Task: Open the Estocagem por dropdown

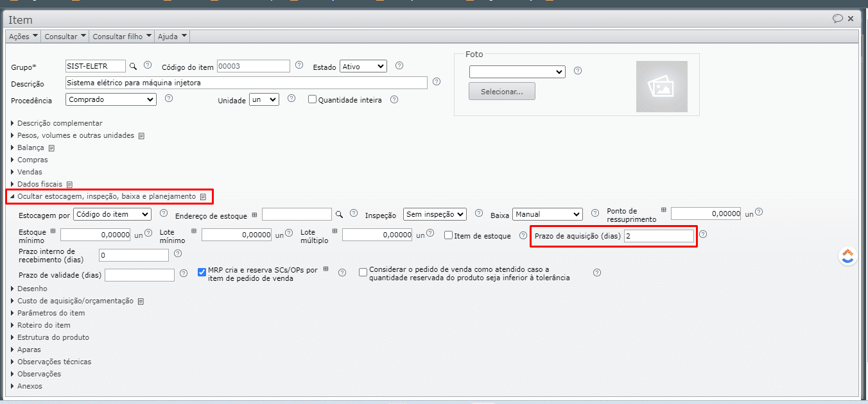Action: coord(112,214)
